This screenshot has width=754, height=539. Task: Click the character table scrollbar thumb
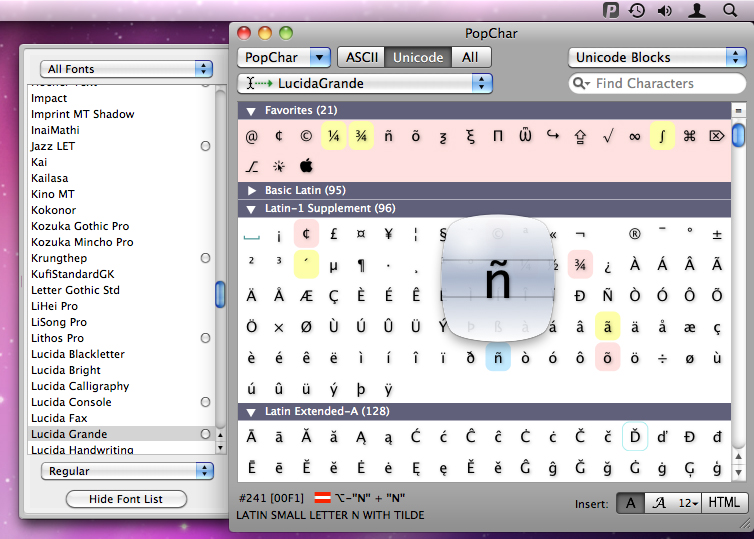(738, 136)
